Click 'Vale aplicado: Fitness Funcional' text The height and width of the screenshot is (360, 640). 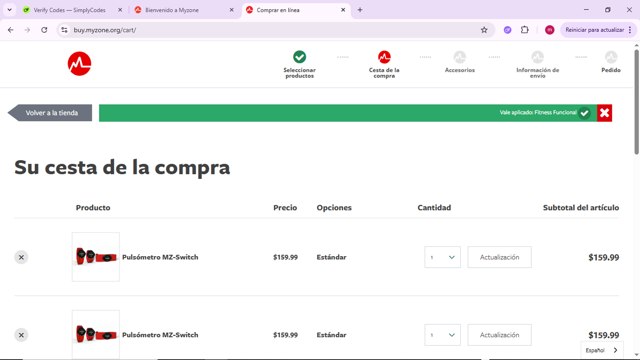(538, 113)
